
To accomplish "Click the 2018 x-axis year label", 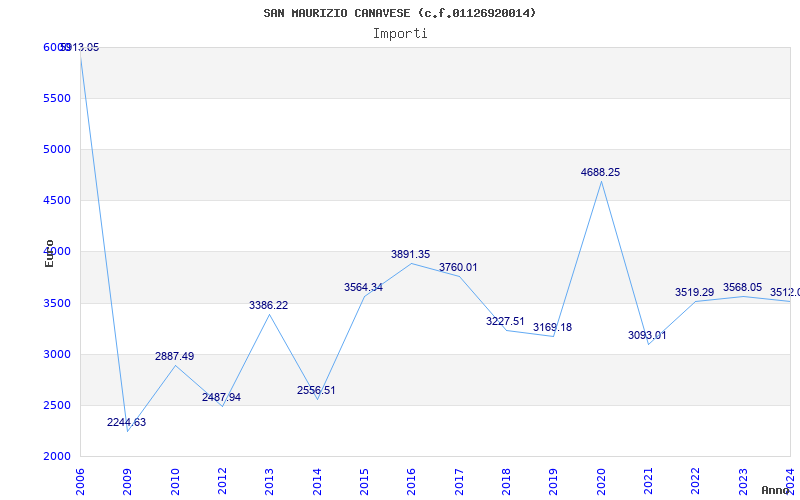I will click(506, 482).
